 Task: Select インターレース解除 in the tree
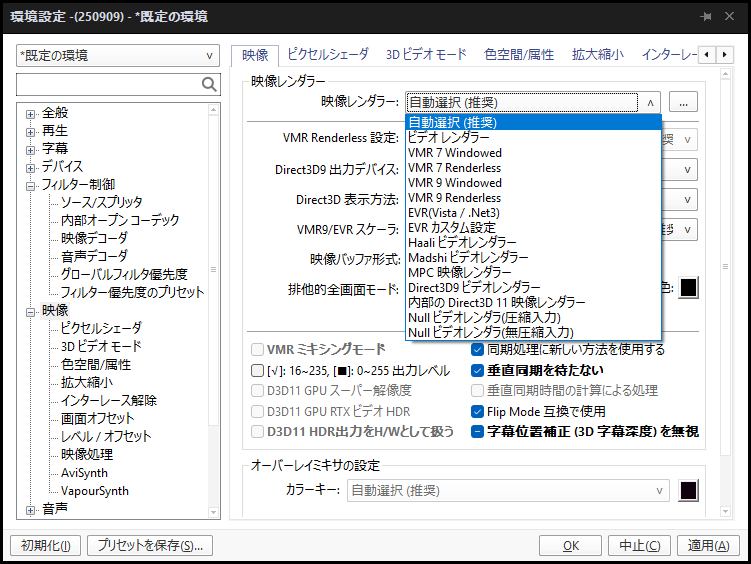[108, 401]
